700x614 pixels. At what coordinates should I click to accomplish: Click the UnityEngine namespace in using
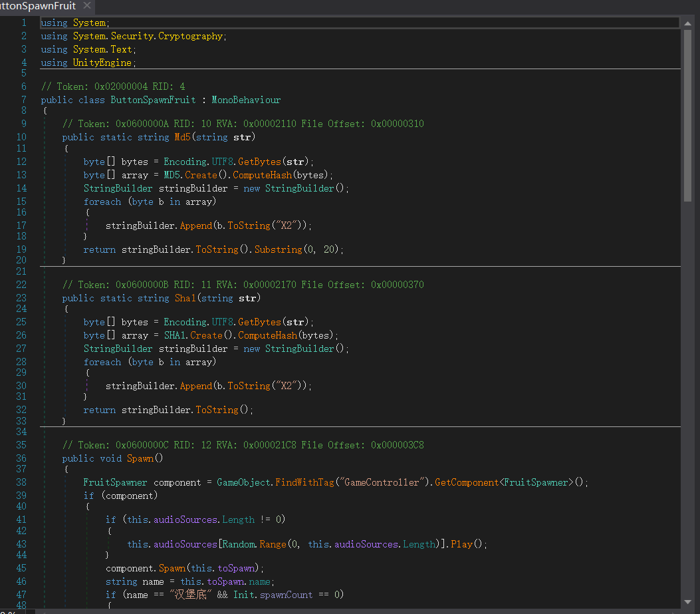pos(103,63)
